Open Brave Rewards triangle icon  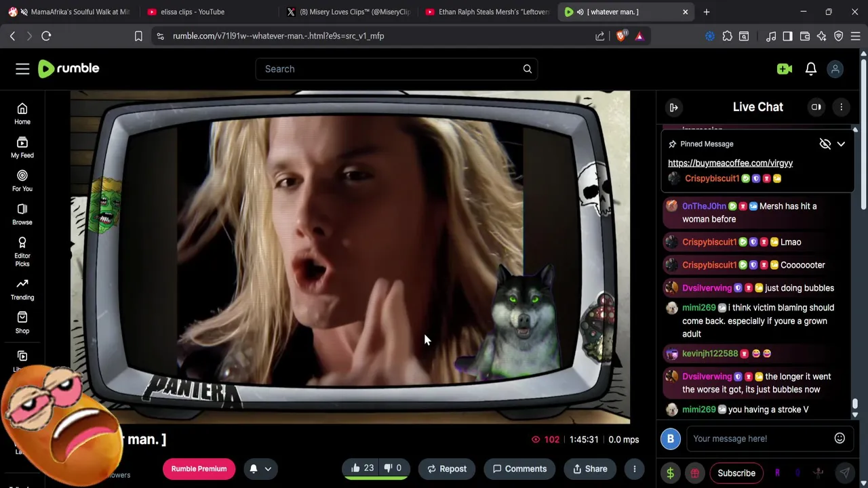[639, 36]
